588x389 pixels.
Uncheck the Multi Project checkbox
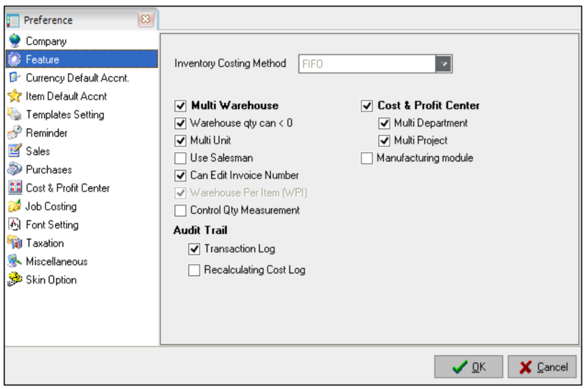tap(384, 141)
